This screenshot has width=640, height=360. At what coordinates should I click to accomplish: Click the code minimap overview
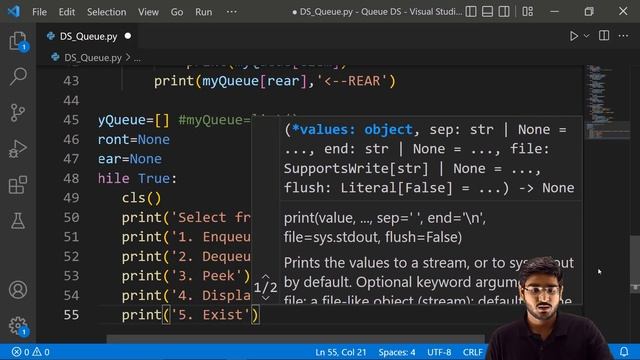tap(607, 103)
